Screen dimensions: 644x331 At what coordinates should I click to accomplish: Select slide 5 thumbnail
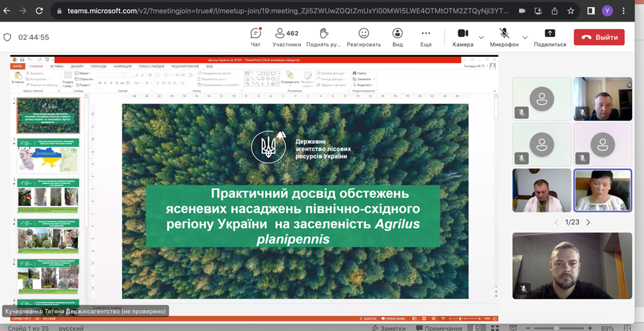(48, 276)
